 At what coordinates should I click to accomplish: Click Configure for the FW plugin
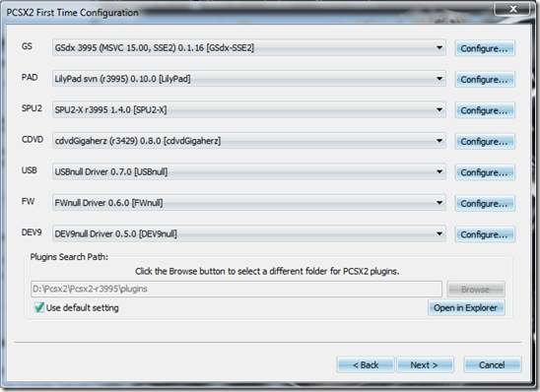coord(485,204)
